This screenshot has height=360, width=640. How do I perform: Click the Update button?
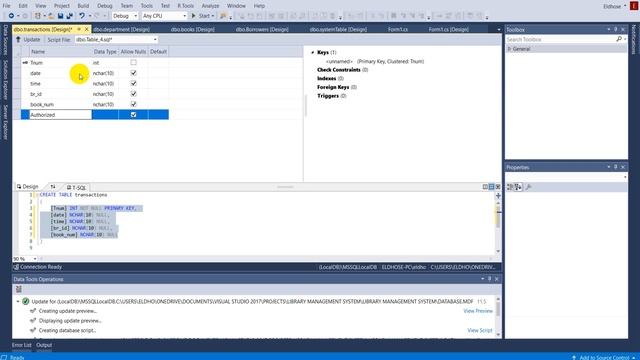coord(28,40)
